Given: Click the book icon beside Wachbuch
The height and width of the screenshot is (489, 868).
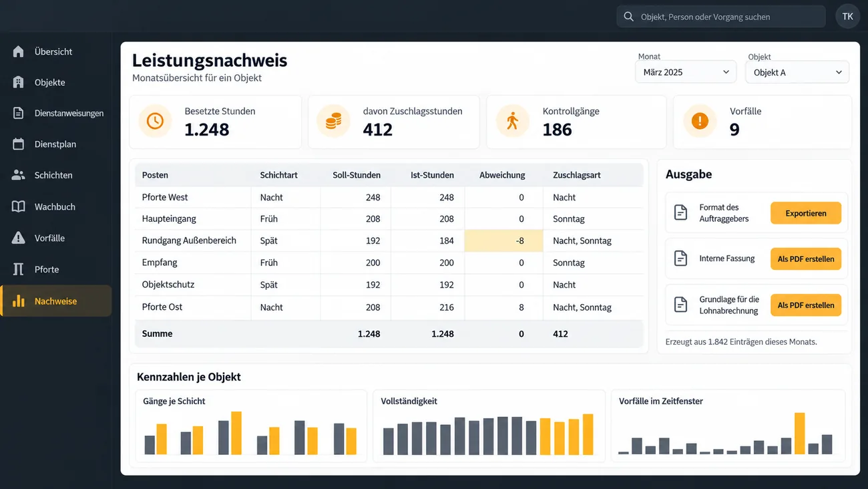Looking at the screenshot, I should 19,206.
